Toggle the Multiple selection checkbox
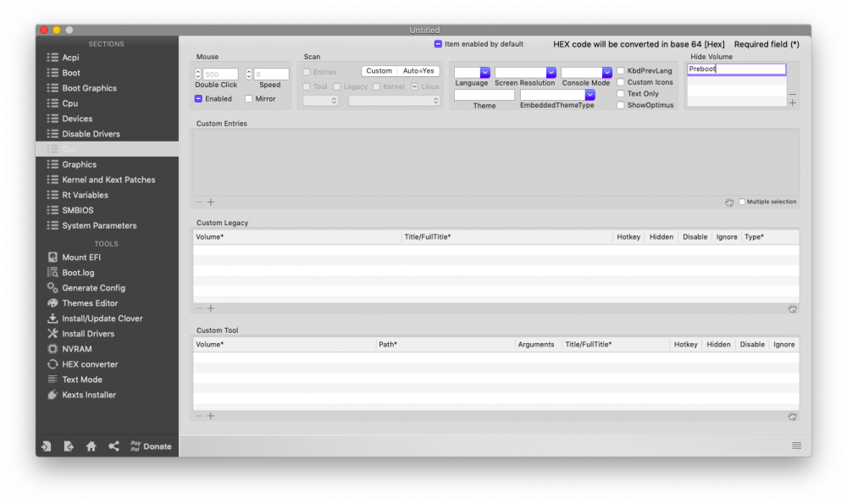 point(742,202)
